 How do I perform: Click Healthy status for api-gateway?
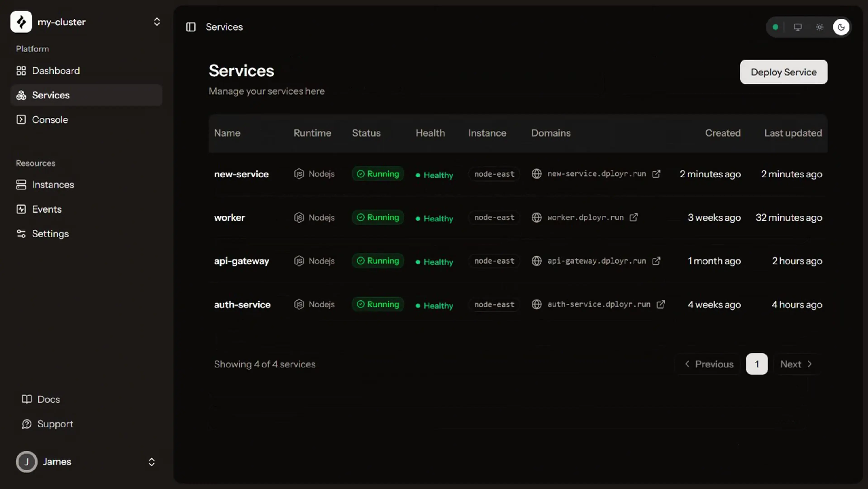pos(434,262)
